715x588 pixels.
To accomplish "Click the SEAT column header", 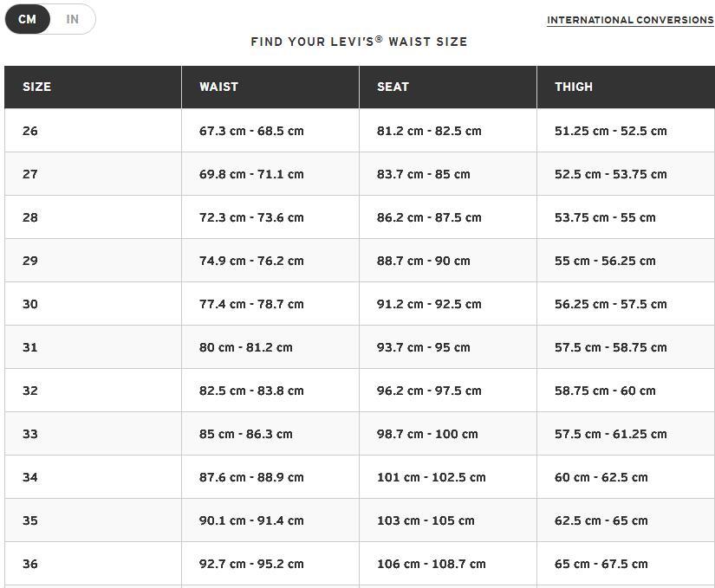I will 393,87.
